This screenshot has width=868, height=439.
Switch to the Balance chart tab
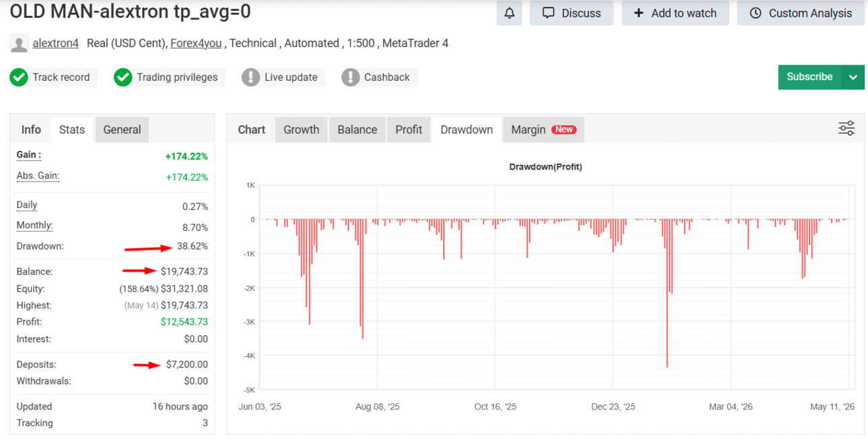[357, 130]
